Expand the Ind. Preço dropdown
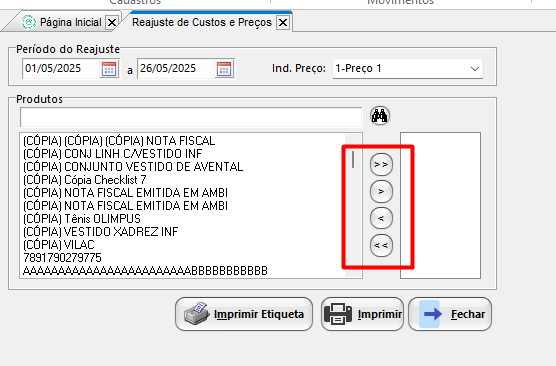Viewport: 556px width, 366px height. [x=408, y=68]
